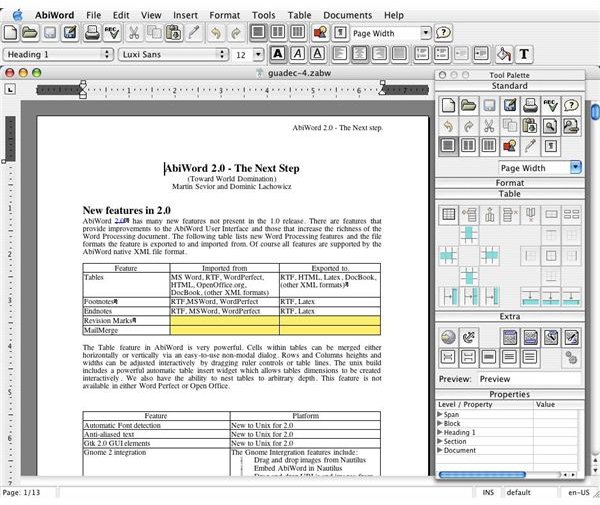Open the File menu
The width and height of the screenshot is (600, 505).
(x=93, y=15)
